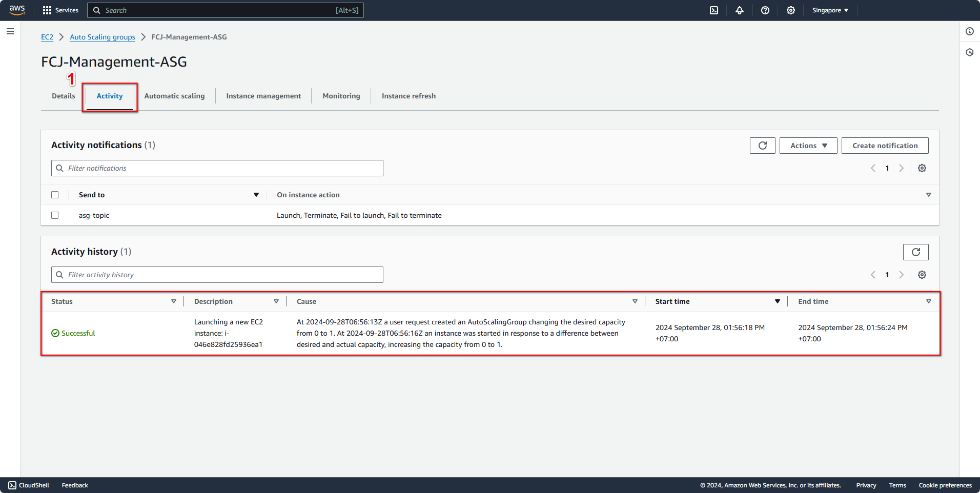The image size is (980, 493).
Task: Expand the left navigation hamburger menu
Action: click(x=10, y=31)
